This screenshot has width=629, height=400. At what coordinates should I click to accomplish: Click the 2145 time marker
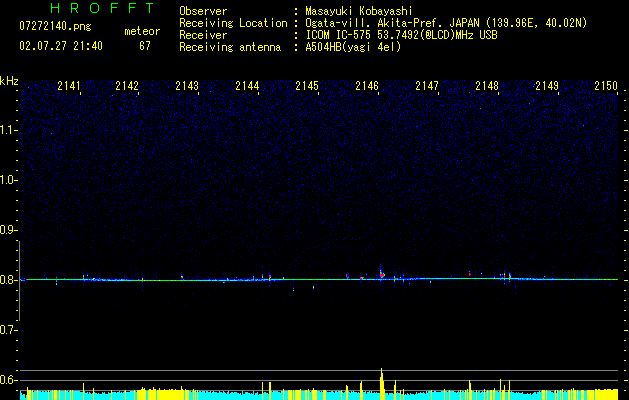click(307, 86)
